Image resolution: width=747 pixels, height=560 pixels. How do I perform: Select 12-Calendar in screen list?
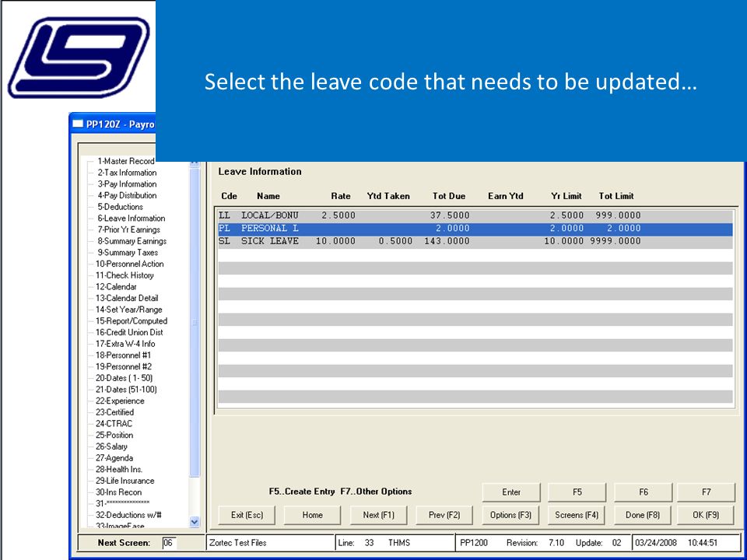point(116,287)
